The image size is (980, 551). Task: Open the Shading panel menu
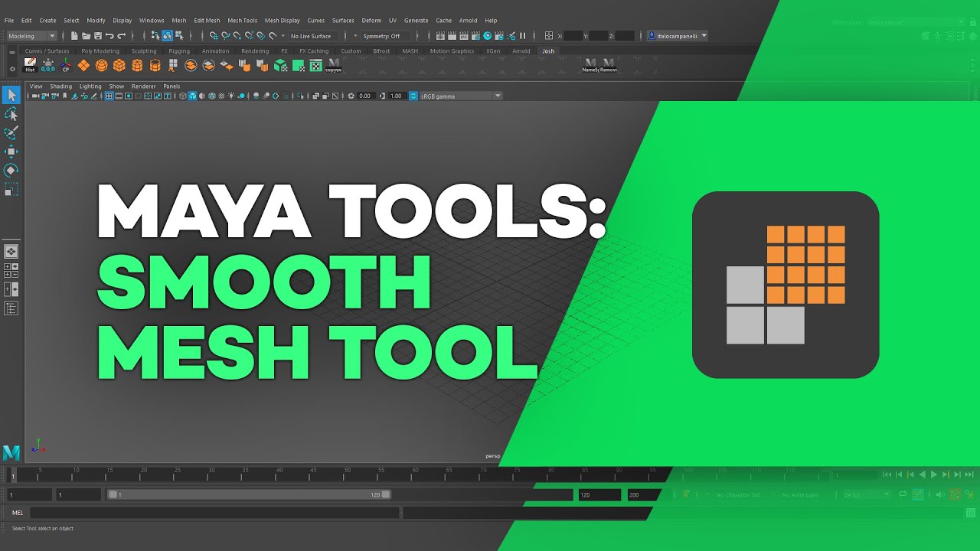(60, 86)
